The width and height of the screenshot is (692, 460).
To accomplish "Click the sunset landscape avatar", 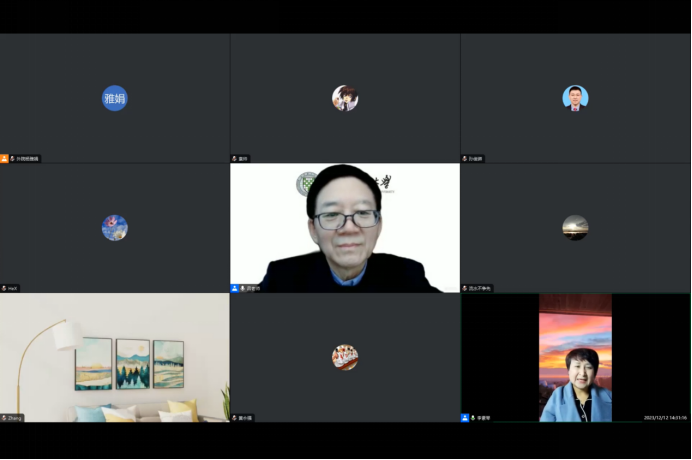I will (x=575, y=228).
